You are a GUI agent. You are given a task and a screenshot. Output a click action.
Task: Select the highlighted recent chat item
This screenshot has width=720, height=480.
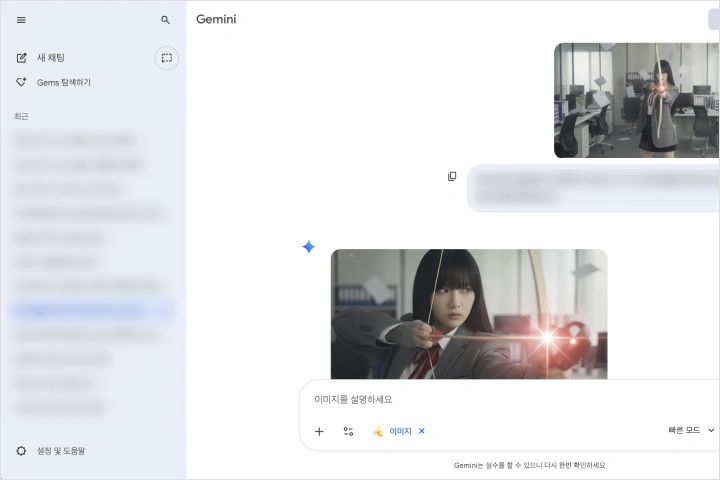tap(92, 311)
